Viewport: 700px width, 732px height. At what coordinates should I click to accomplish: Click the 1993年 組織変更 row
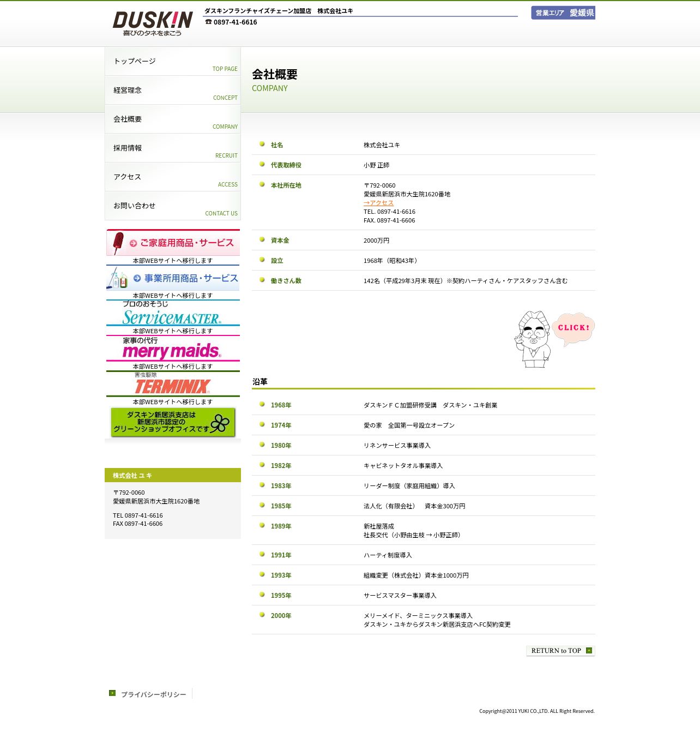[x=424, y=575]
